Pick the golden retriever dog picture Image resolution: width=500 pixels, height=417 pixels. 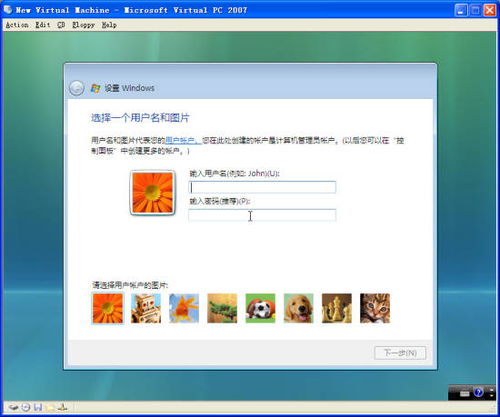298,308
